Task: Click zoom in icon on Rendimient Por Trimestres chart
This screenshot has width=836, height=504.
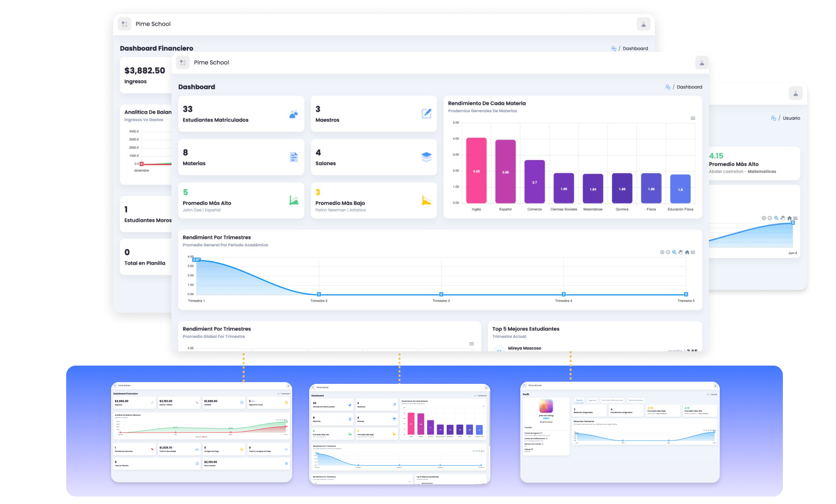Action: (x=662, y=252)
